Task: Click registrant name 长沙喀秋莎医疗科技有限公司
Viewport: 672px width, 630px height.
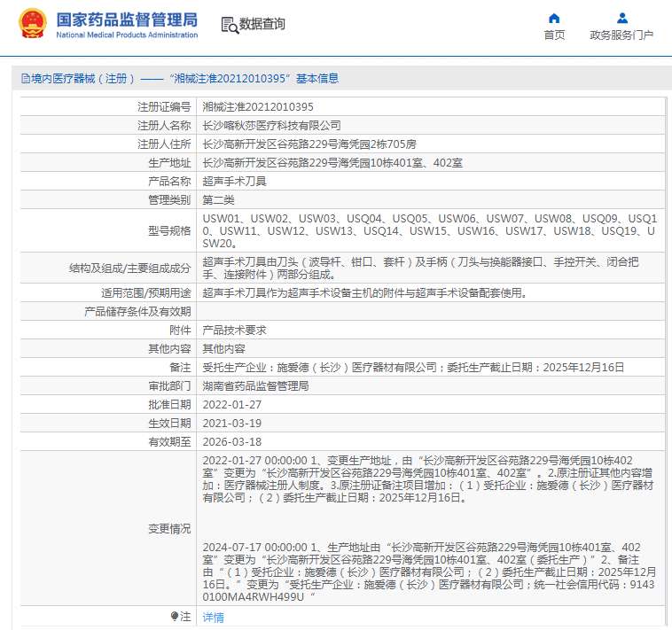Action: [x=271, y=126]
